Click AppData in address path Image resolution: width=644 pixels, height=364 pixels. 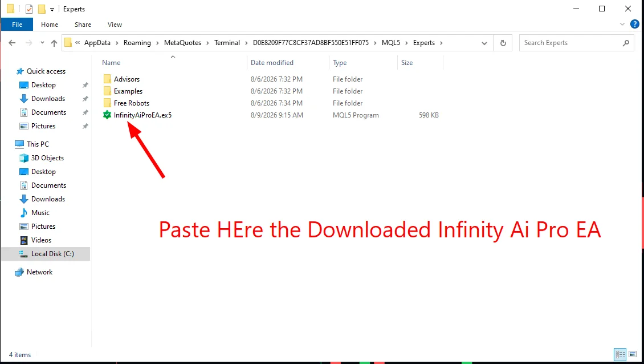(x=97, y=43)
